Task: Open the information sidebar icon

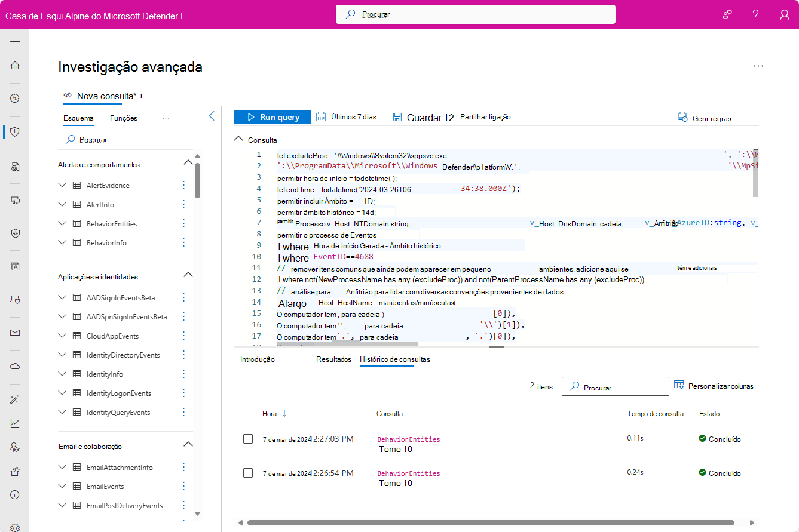Action: (15, 495)
